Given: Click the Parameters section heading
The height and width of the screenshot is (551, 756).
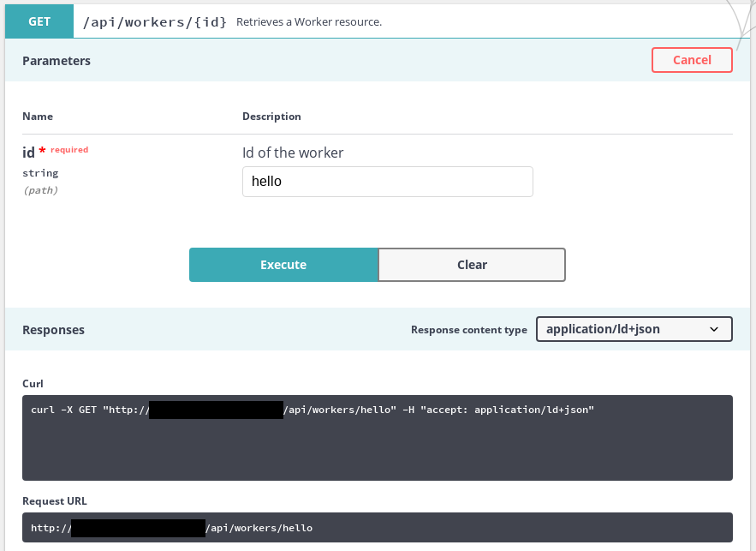Looking at the screenshot, I should 57,61.
